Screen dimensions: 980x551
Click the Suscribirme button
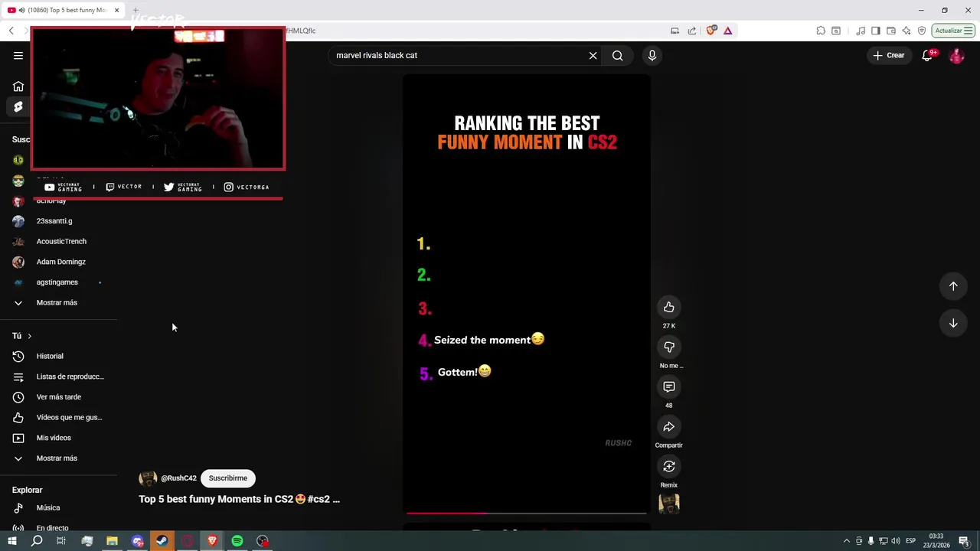(x=227, y=478)
